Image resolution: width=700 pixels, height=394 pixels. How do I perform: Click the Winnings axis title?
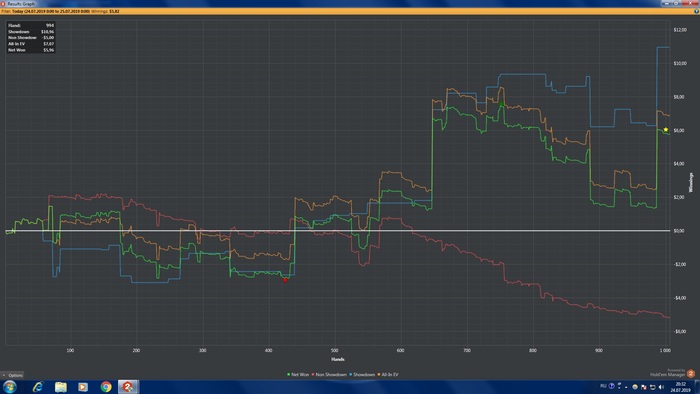(691, 182)
